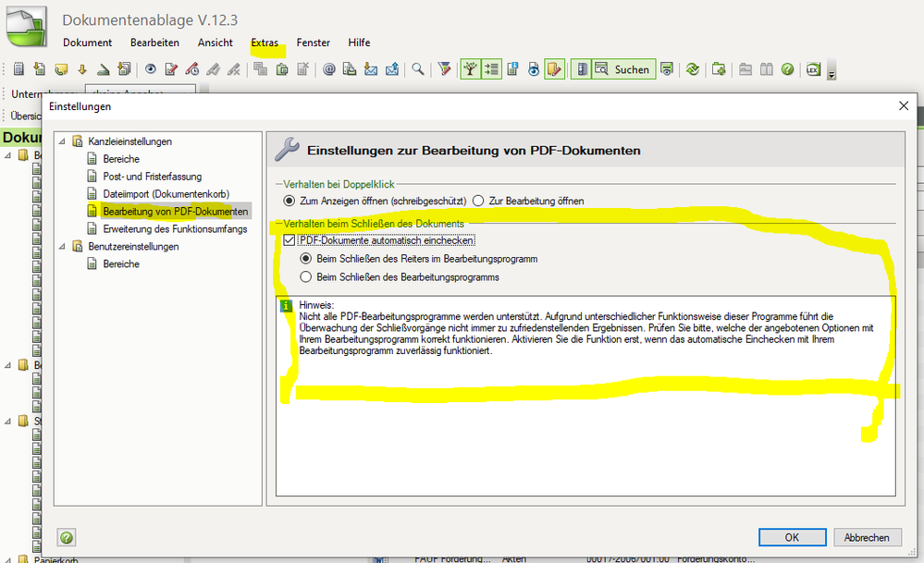Click the Abbrechen button
The image size is (924, 563).
click(x=867, y=537)
